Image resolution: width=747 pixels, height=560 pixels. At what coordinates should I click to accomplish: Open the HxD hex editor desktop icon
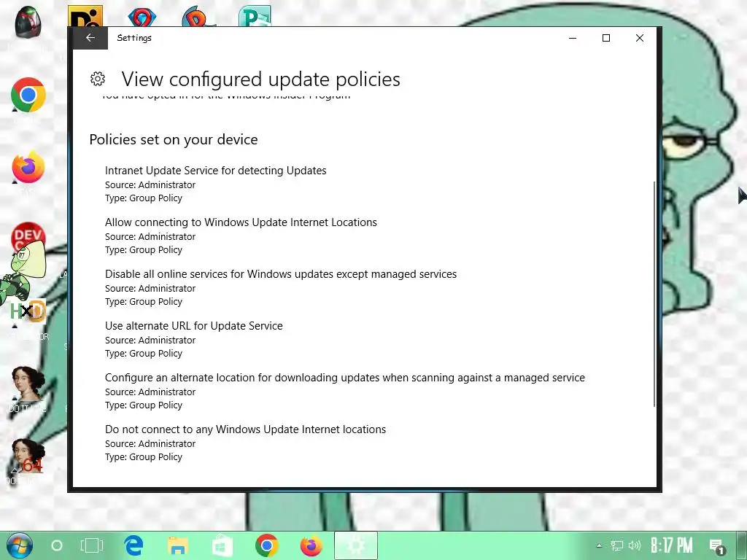click(28, 311)
